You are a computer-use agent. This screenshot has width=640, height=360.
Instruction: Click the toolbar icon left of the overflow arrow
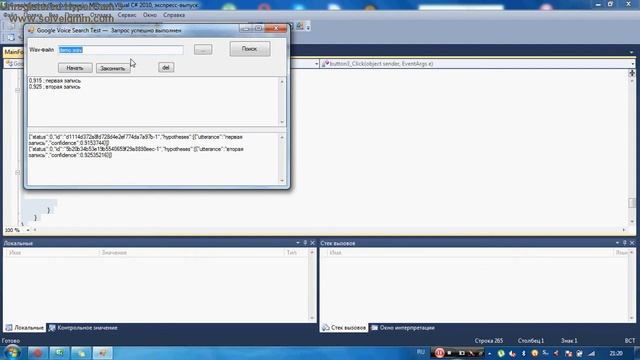coord(300,26)
